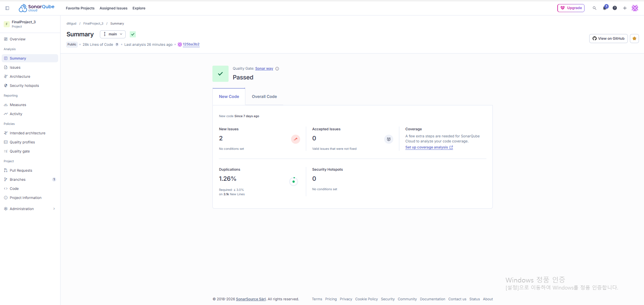Open the search magnifier icon
This screenshot has height=305, width=644.
[x=594, y=8]
